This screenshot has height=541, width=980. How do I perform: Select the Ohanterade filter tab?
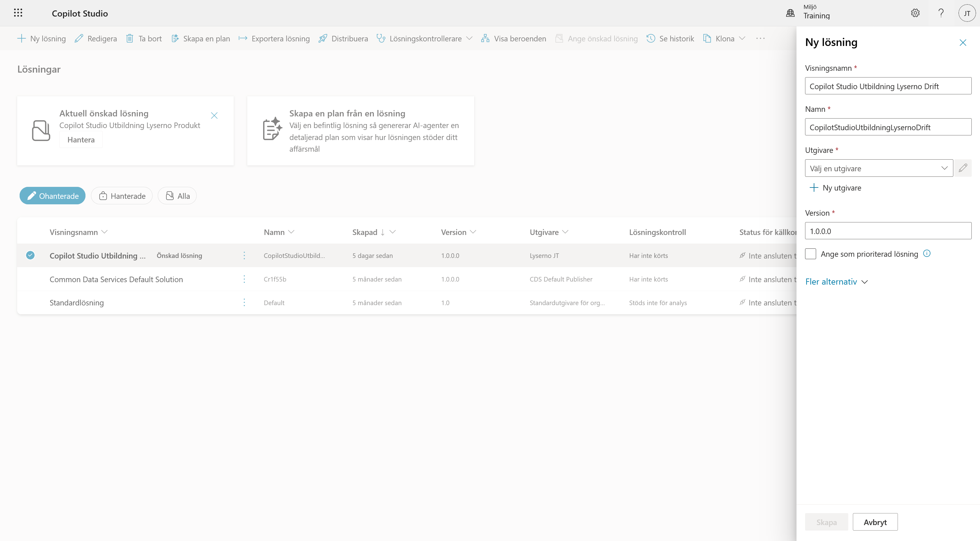(x=52, y=195)
